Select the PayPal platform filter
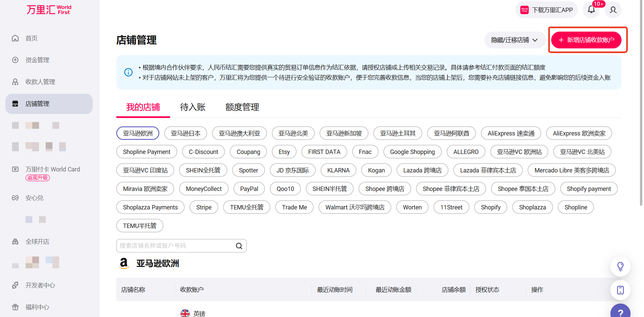Image resolution: width=644 pixels, height=317 pixels. (x=249, y=189)
